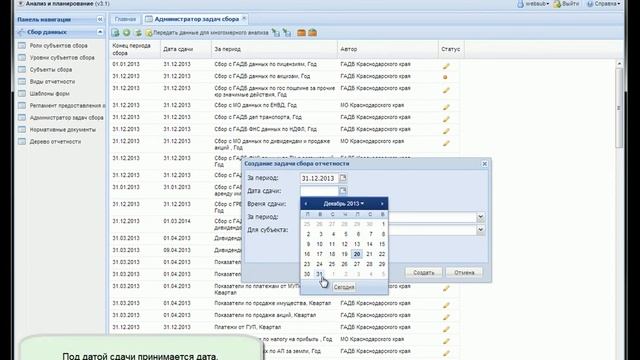Click pencil status icon for 'Сбор с ГАДБ данных по лицензиям' row
The image size is (640, 360).
pos(446,66)
